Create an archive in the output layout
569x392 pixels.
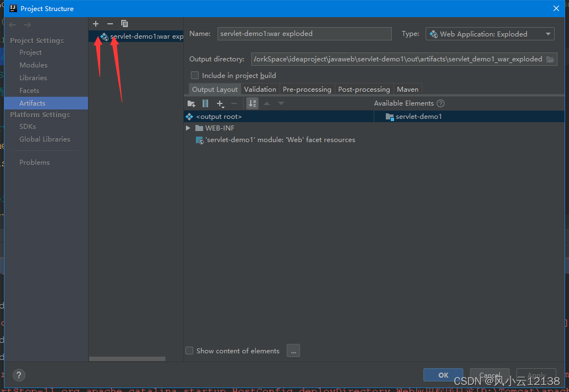point(205,103)
